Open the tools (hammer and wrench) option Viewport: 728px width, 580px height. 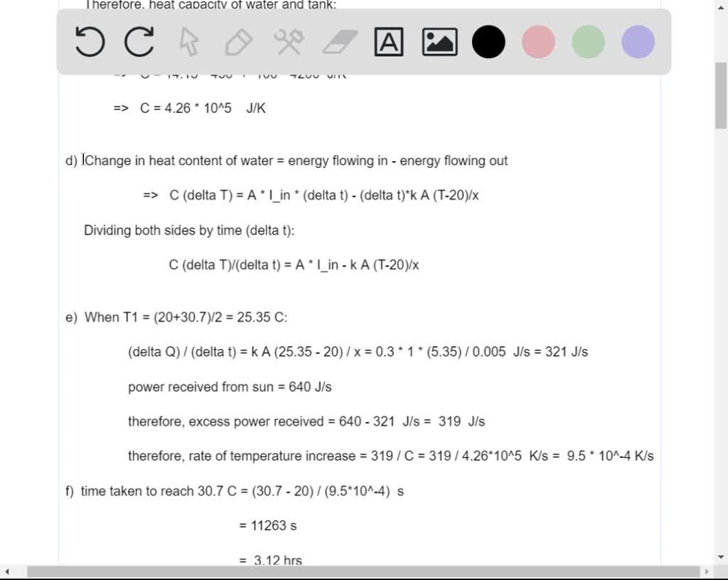click(289, 42)
